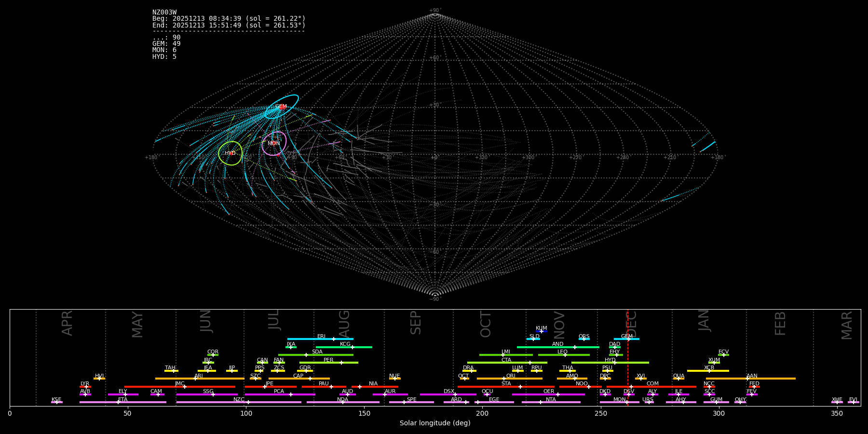Click the MON radiant circle label
This screenshot has height=434, width=868.
pyautogui.click(x=274, y=143)
